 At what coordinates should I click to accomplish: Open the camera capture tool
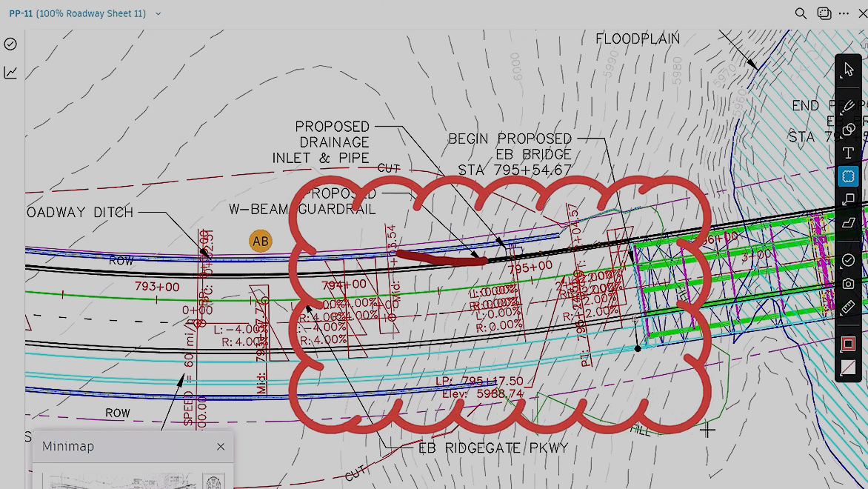click(x=849, y=283)
